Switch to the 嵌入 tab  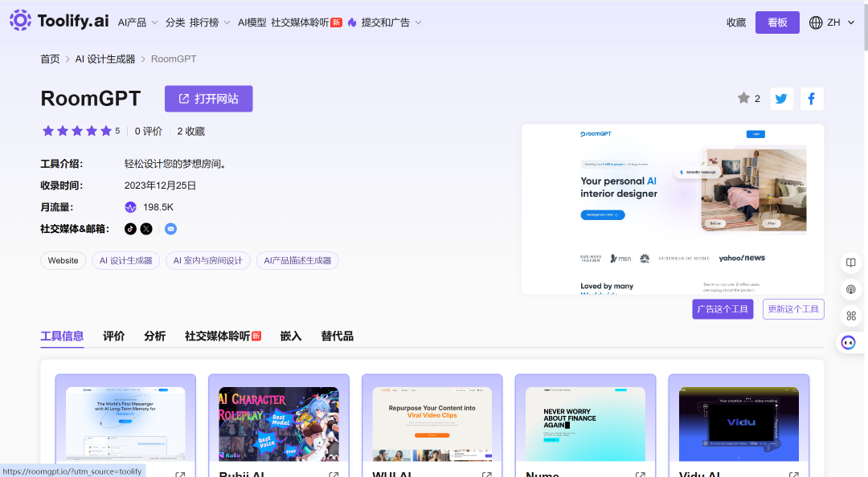pyautogui.click(x=291, y=336)
